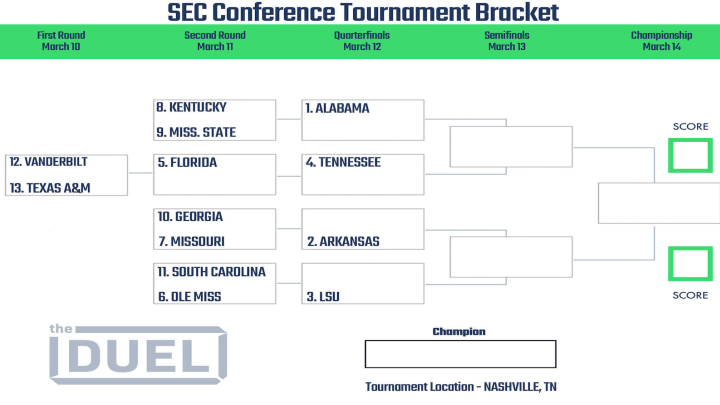Select the bottom green SCORE box

pos(690,264)
